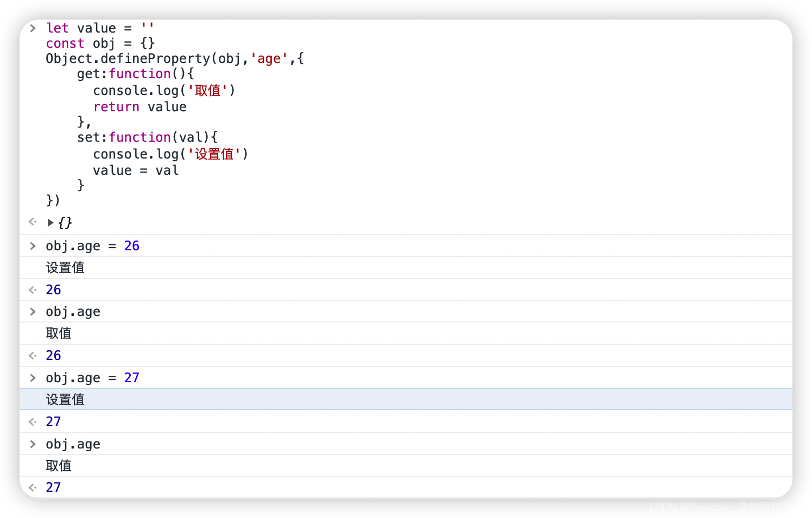This screenshot has height=518, width=812.
Task: Select the 'obj.age = 26' input line
Action: [93, 246]
